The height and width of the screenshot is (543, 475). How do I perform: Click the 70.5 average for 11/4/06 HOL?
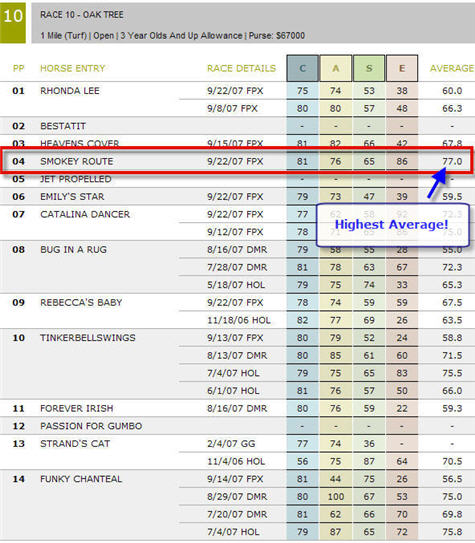pyautogui.click(x=452, y=462)
